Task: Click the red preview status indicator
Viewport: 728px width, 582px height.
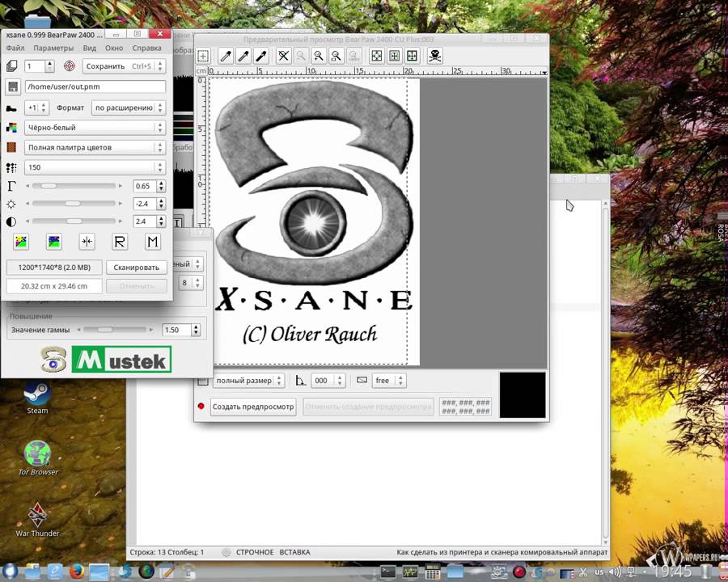Action: click(201, 407)
